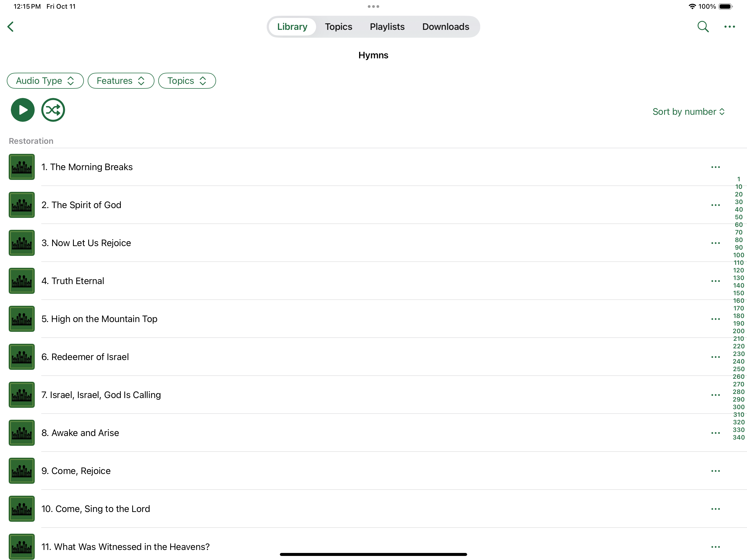Open more options for What Was Witnessed in the Heavens?

tap(715, 547)
